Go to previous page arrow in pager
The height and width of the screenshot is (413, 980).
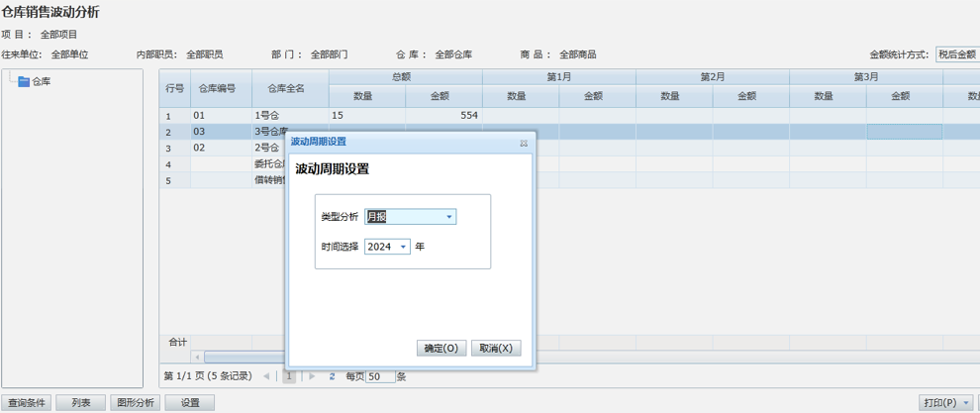tap(266, 376)
